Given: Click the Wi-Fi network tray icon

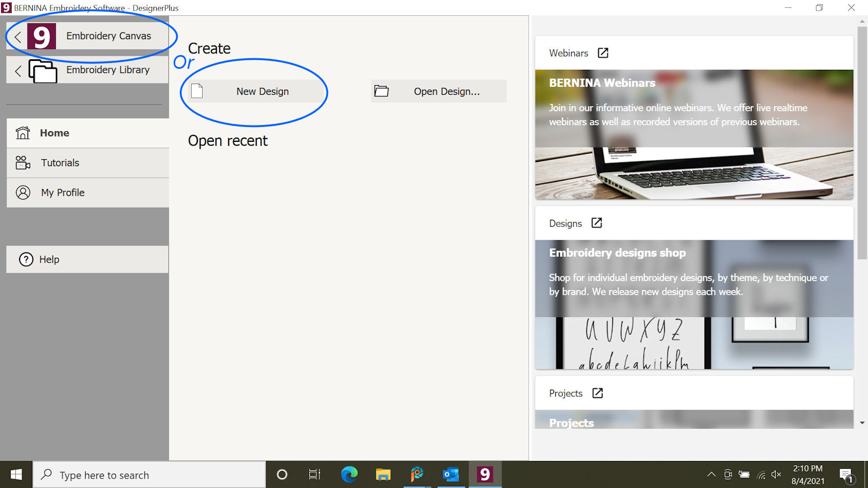Looking at the screenshot, I should point(761,475).
